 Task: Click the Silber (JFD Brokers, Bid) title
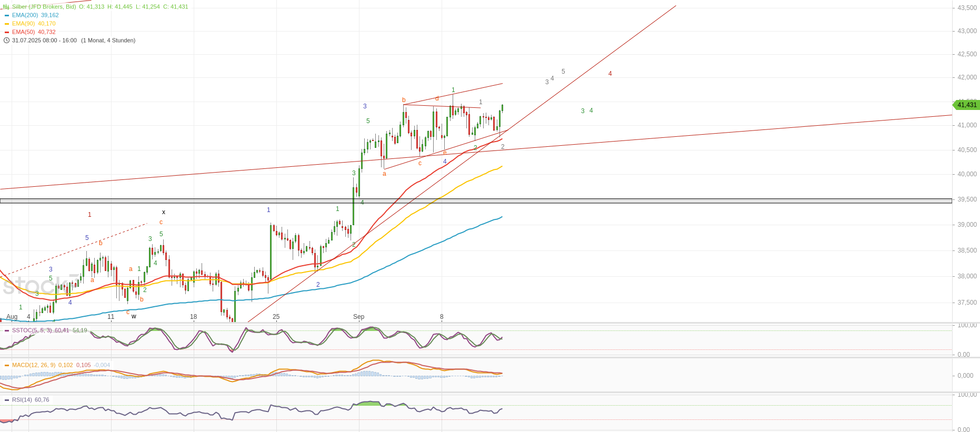(x=44, y=7)
